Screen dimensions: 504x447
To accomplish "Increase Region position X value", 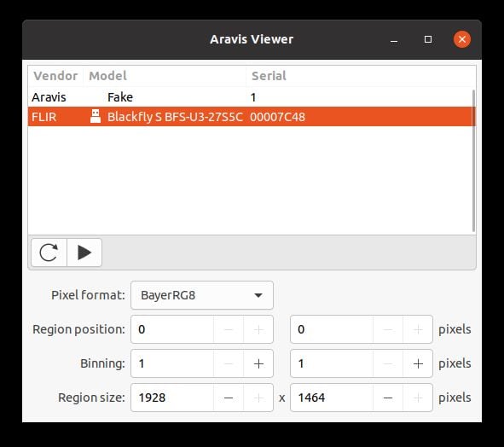I will coord(258,329).
